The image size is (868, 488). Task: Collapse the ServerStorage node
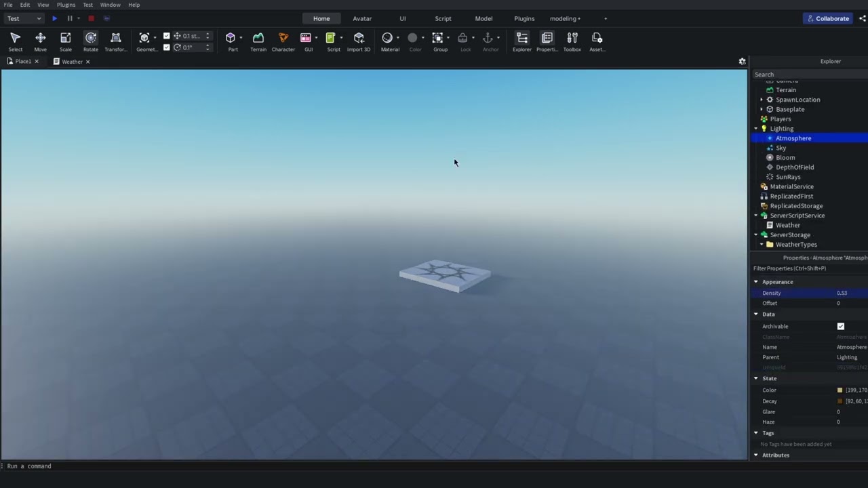click(x=755, y=235)
